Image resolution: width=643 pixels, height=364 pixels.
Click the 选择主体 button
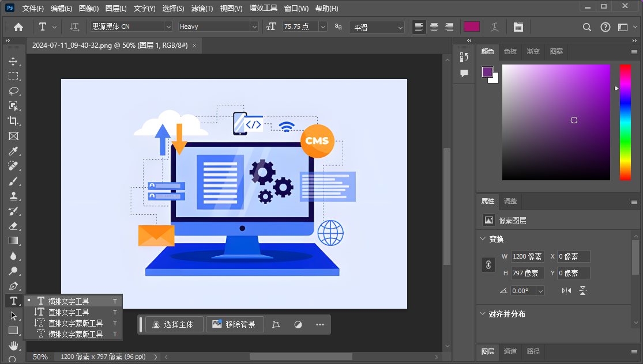pyautogui.click(x=175, y=324)
